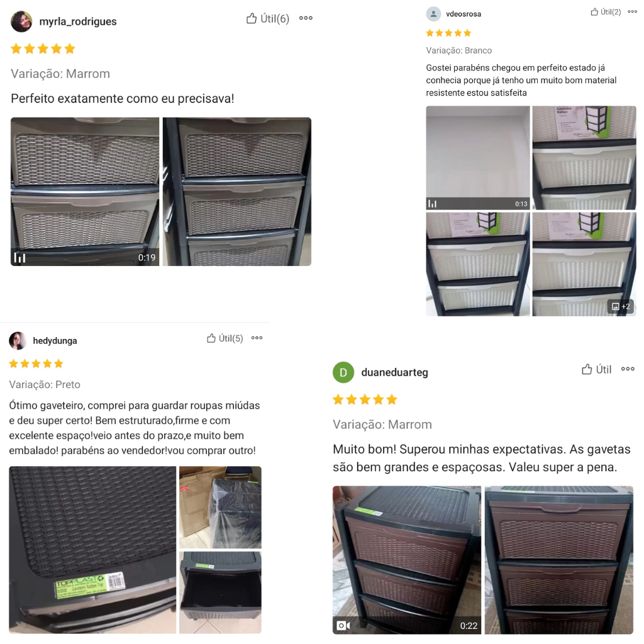
Task: Click thumbs-up Útil on hedydunga review
Action: tap(225, 338)
